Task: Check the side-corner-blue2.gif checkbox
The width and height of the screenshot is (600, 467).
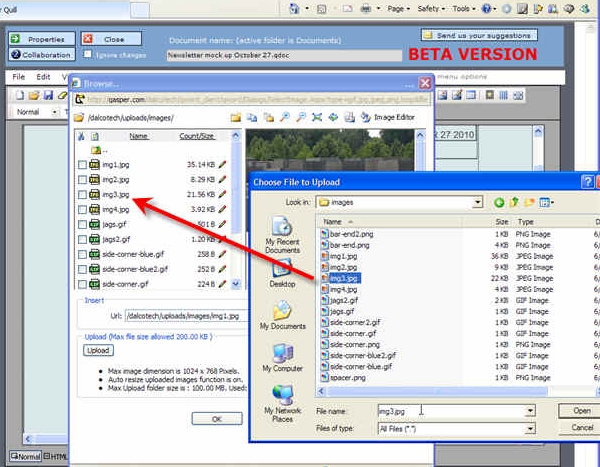Action: [x=82, y=269]
